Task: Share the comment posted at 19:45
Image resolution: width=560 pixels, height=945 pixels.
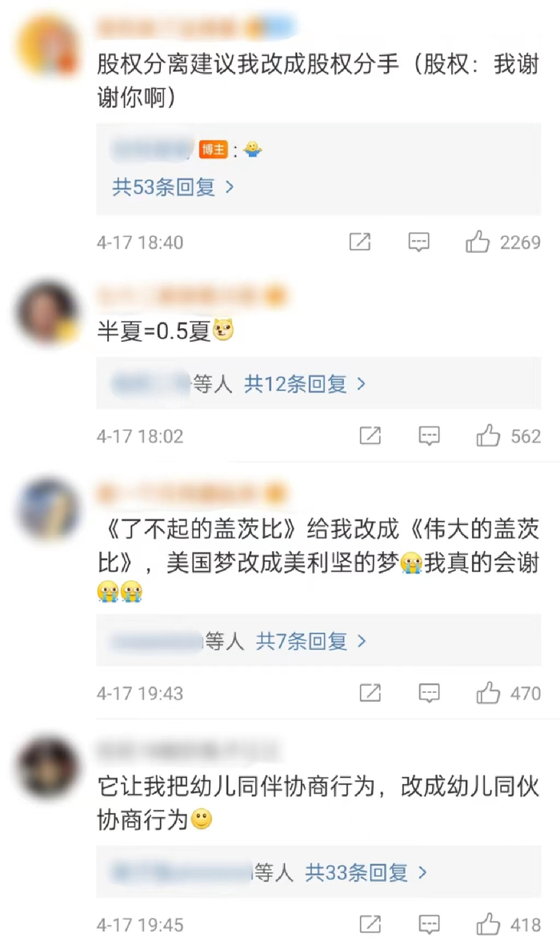Action: click(370, 924)
